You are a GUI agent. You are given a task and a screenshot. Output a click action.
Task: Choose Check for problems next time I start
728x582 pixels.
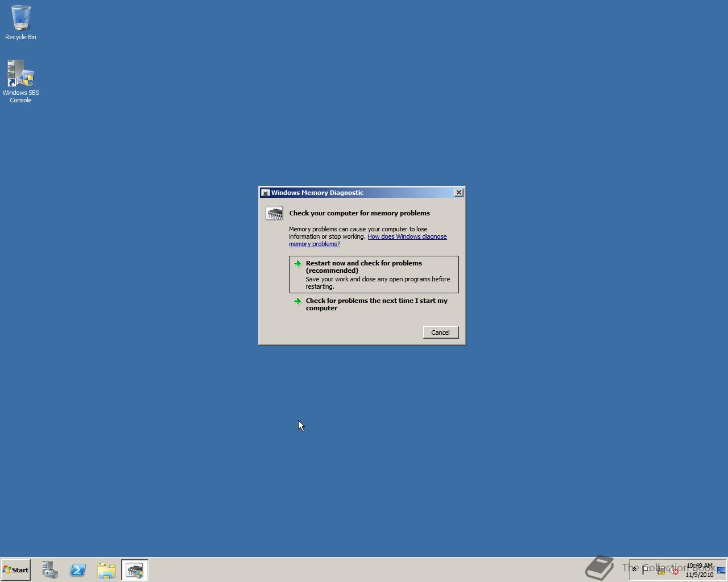click(374, 305)
